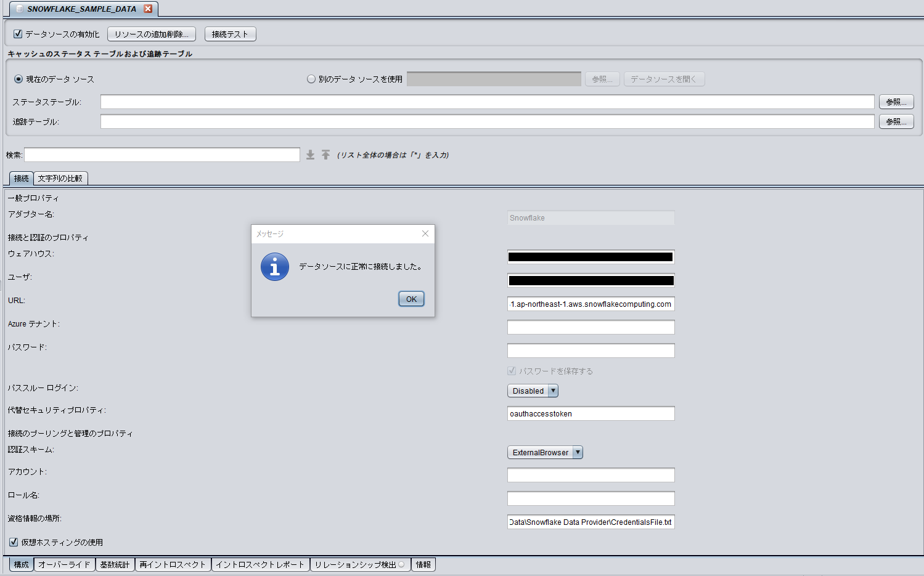Close the SNOWFLAKE_SAMPLE_DATA tab with red X

point(148,9)
